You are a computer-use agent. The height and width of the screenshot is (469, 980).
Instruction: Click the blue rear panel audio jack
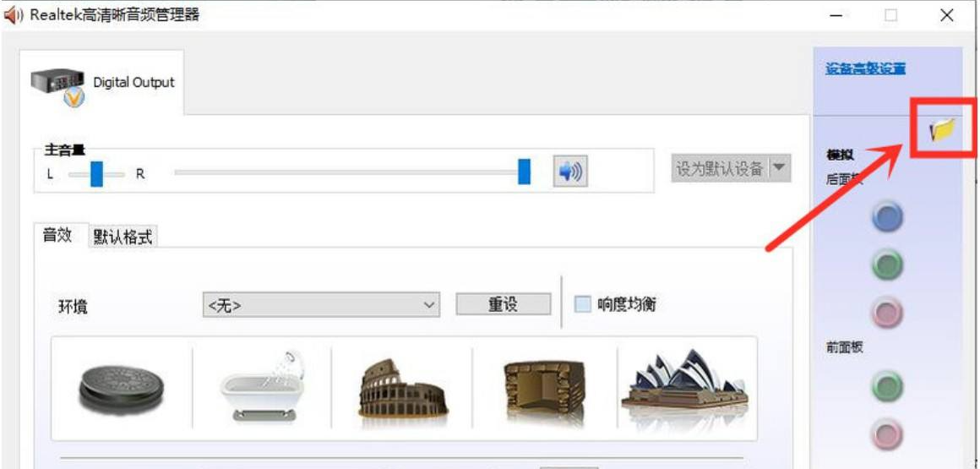tap(887, 217)
